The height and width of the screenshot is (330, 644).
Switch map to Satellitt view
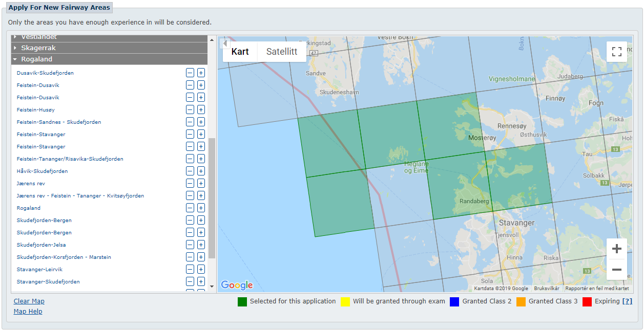[x=281, y=52]
